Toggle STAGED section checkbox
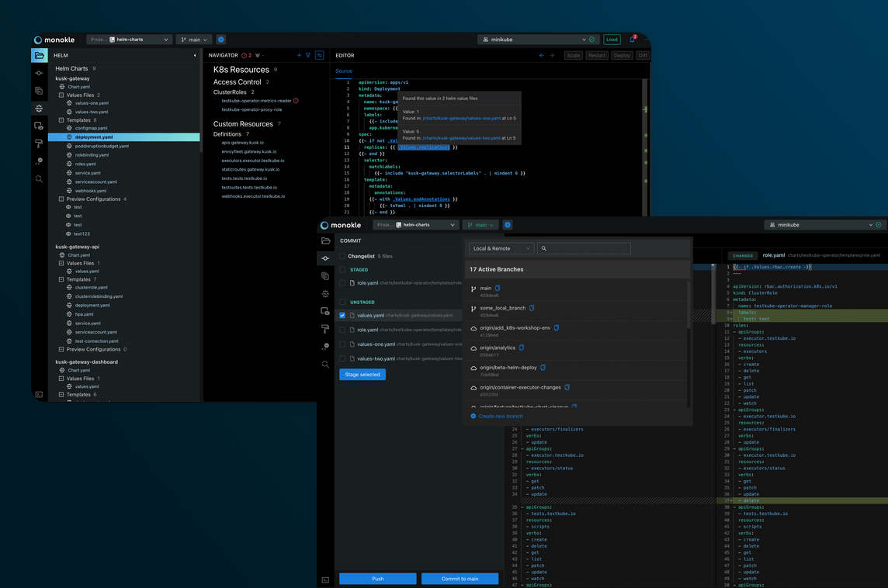The image size is (888, 588). [x=342, y=270]
